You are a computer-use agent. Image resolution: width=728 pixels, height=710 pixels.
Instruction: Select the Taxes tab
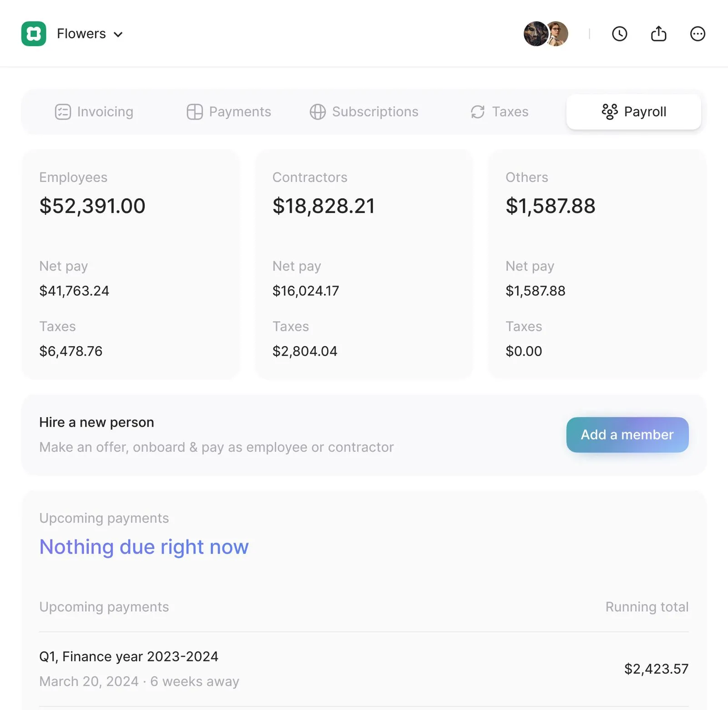coord(499,112)
